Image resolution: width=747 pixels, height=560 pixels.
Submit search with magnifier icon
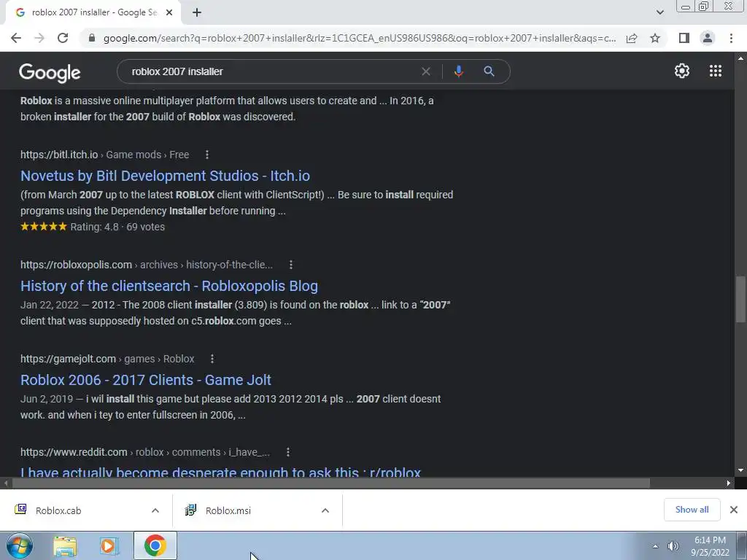489,71
